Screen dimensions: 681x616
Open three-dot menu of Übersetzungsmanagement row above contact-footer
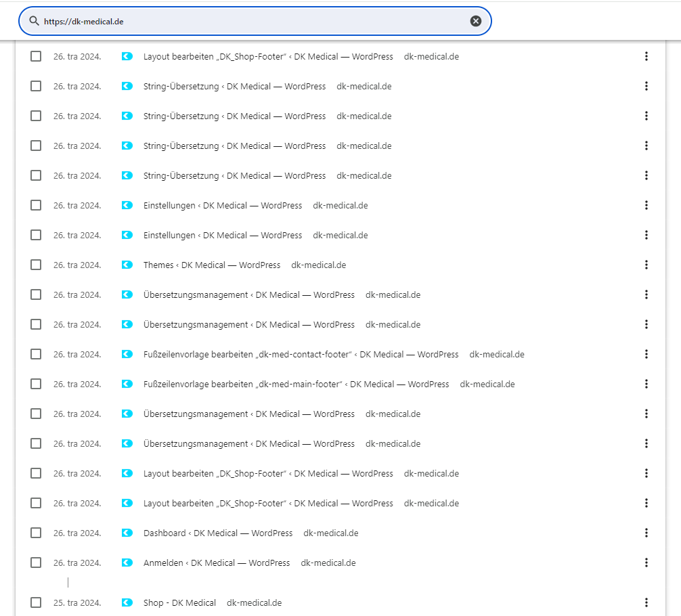(x=646, y=324)
